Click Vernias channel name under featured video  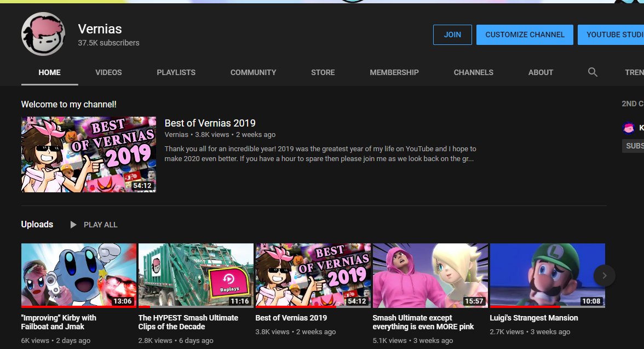tap(176, 134)
